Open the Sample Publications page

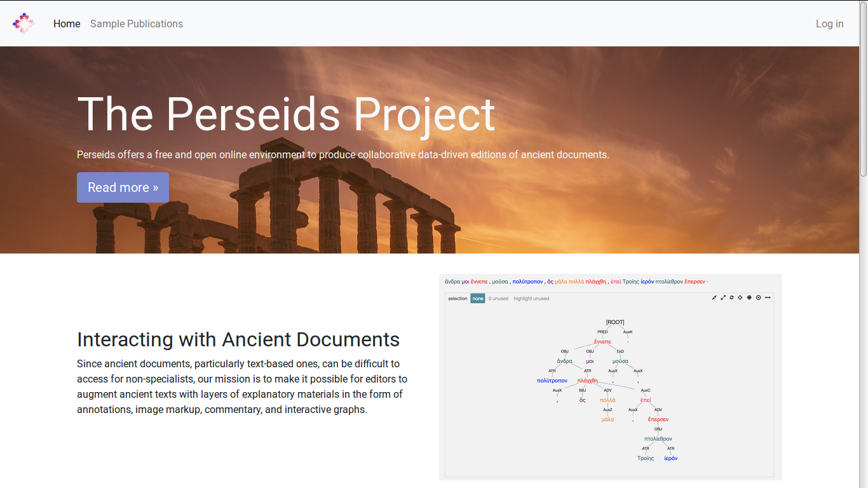point(137,24)
